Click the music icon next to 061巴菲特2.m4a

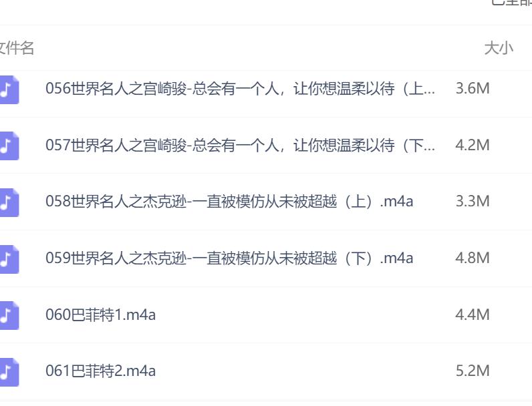(x=9, y=372)
